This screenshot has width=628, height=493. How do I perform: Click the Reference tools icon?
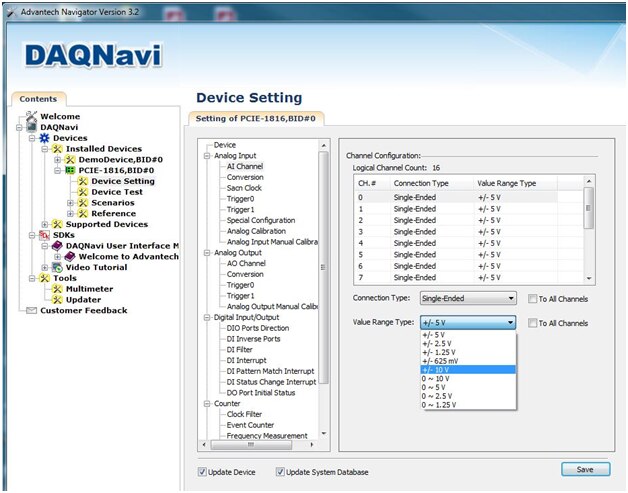pos(83,214)
